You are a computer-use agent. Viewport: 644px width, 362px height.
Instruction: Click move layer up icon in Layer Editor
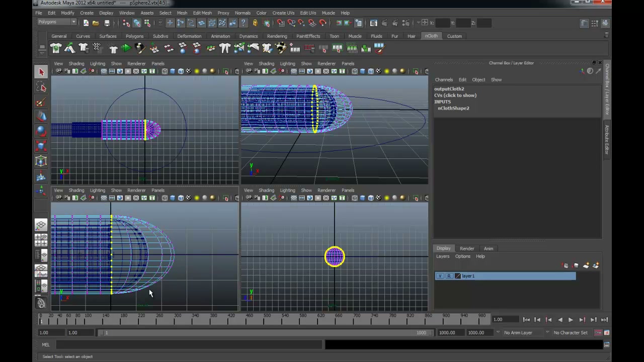(566, 265)
